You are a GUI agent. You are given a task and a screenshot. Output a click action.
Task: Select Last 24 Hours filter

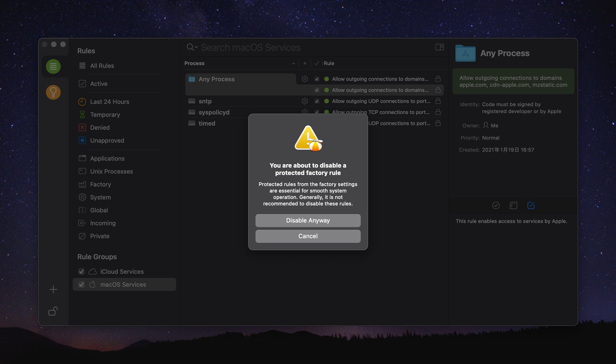pos(109,102)
